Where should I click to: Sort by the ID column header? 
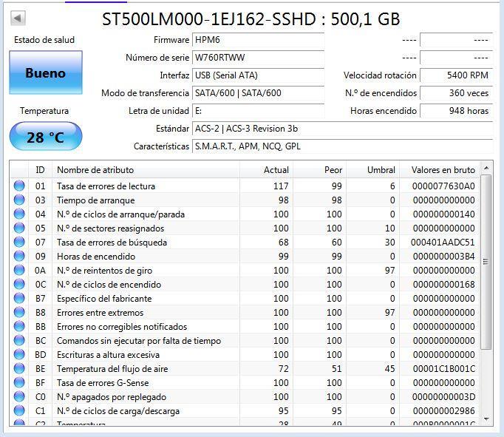pos(40,169)
